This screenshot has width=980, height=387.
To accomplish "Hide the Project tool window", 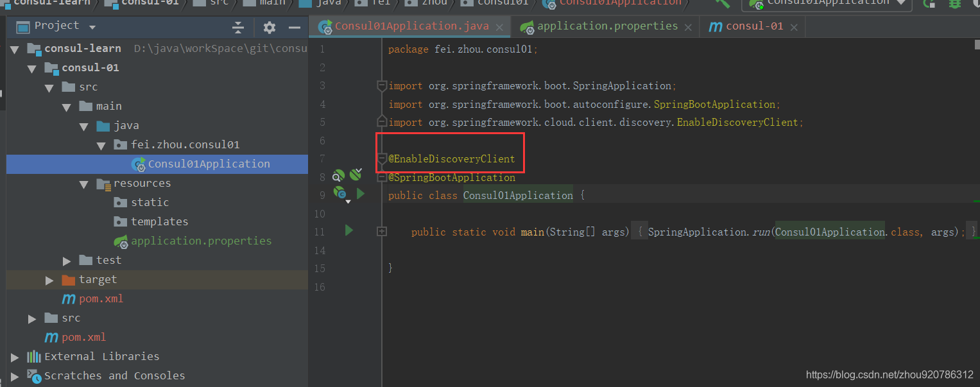I will coord(295,28).
